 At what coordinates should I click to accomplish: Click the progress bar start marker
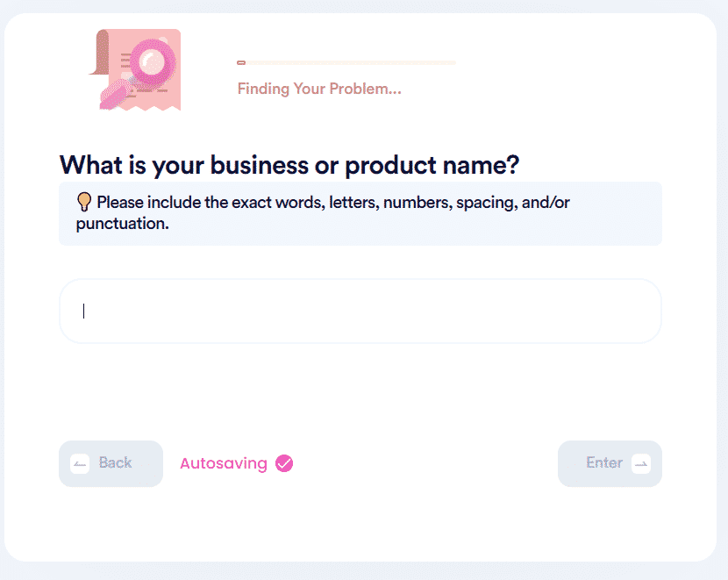coord(241,62)
